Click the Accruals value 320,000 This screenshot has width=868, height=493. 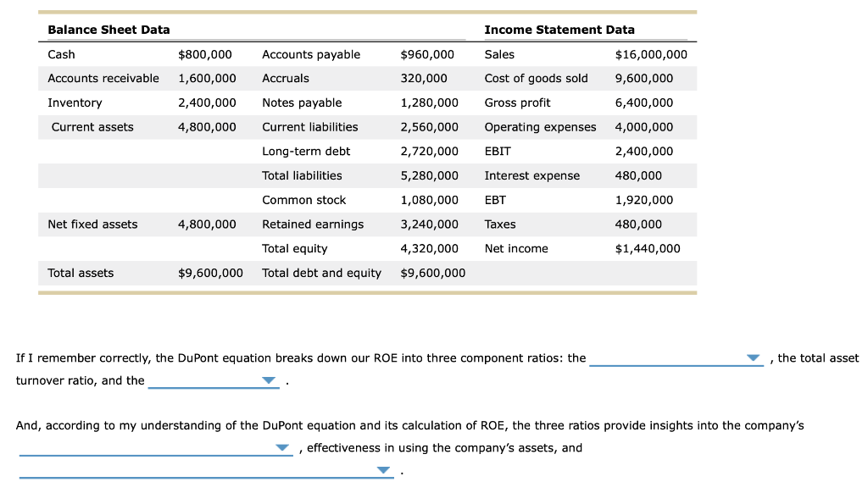coord(424,79)
